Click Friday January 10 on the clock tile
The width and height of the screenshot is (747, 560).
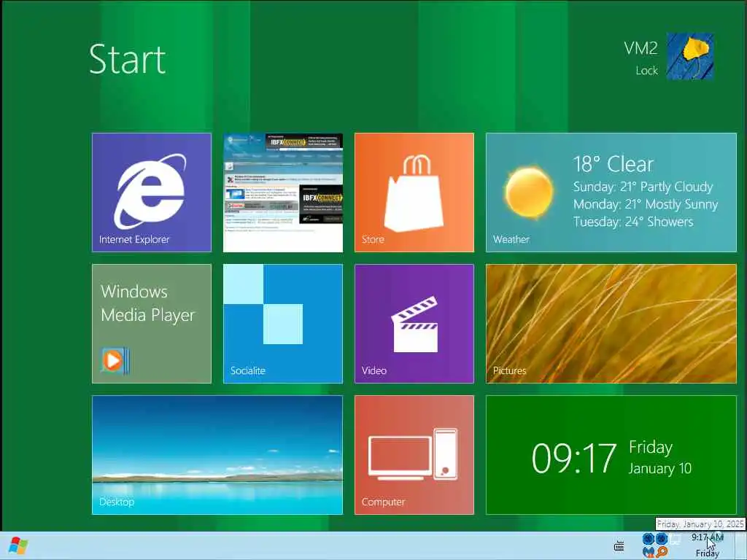[659, 457]
